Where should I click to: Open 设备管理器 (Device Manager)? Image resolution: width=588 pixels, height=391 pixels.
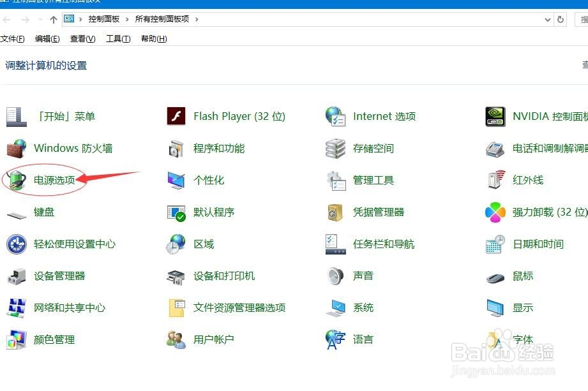tap(59, 276)
